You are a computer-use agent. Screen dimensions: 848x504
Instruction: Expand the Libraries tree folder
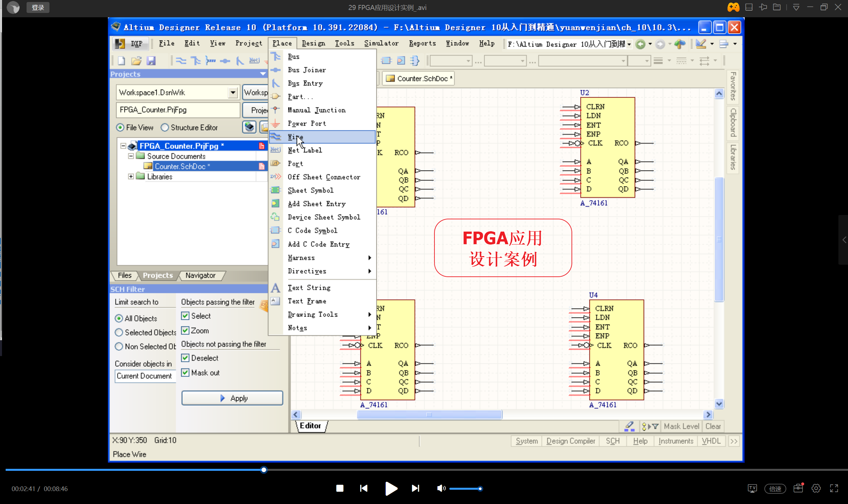[131, 176]
